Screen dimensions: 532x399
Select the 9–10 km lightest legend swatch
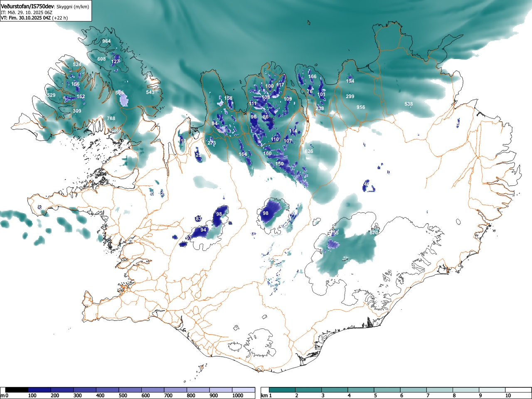(491, 390)
